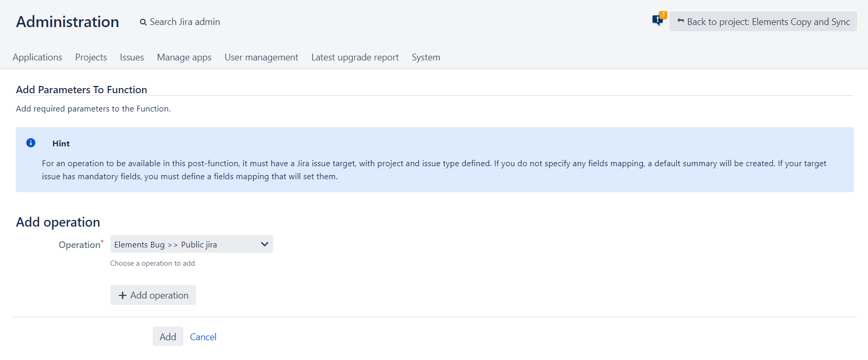Go to the Issues tab
The image size is (868, 360).
[132, 57]
